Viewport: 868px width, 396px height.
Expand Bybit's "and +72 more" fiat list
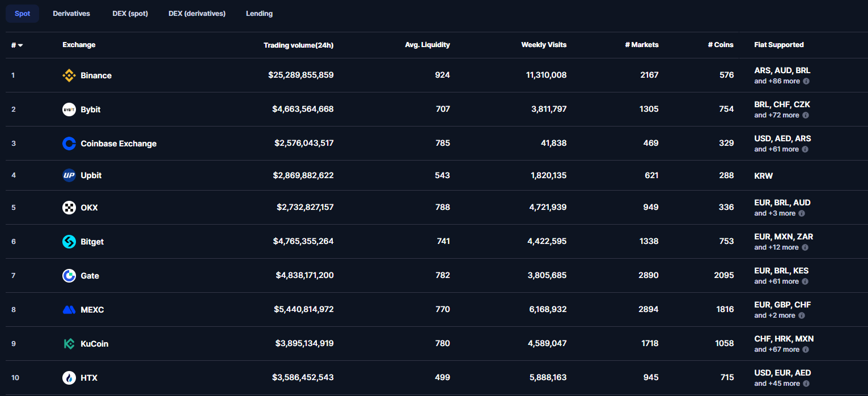(x=776, y=115)
